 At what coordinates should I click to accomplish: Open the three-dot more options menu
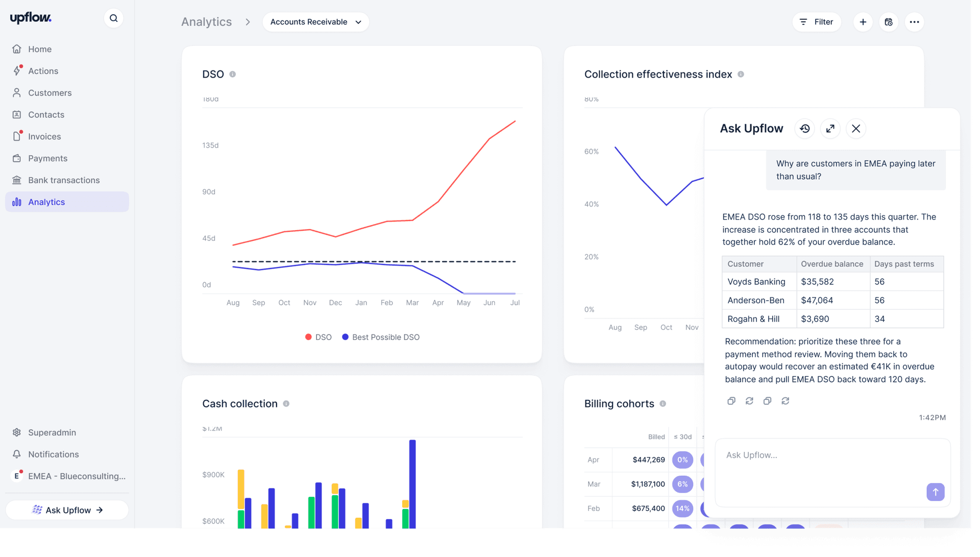coord(914,22)
